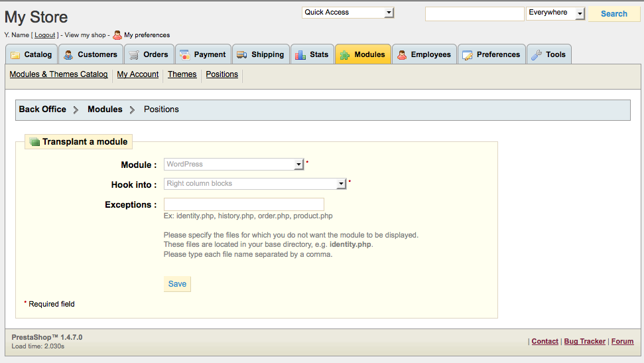The height and width of the screenshot is (363, 644).
Task: Click Back Office in the breadcrumb
Action: pos(42,109)
